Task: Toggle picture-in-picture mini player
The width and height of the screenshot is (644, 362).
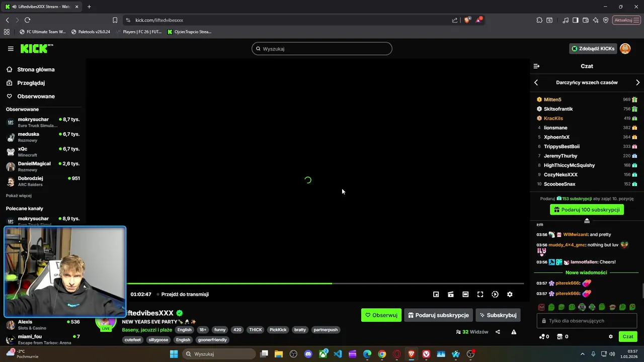Action: coord(436,295)
